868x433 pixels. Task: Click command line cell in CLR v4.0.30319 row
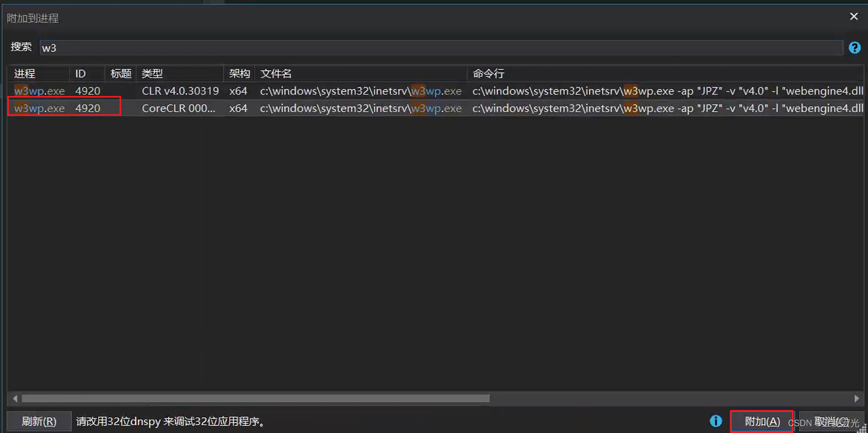[x=668, y=91]
